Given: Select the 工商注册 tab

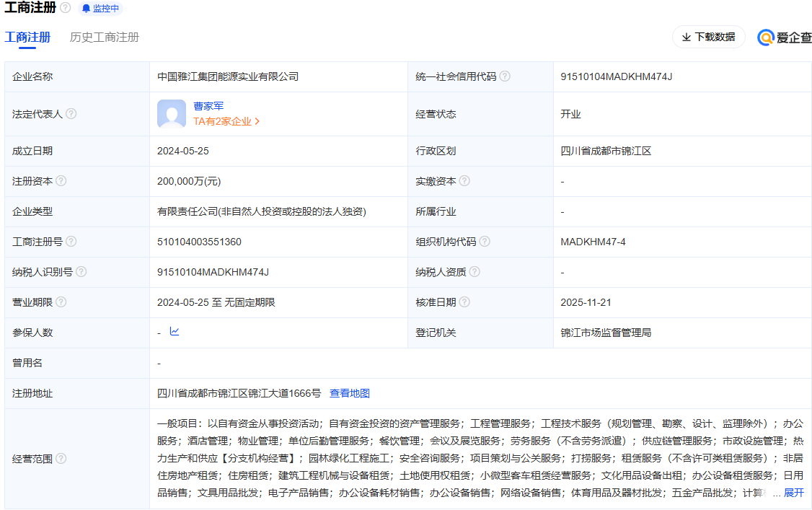Looking at the screenshot, I should click(x=27, y=38).
